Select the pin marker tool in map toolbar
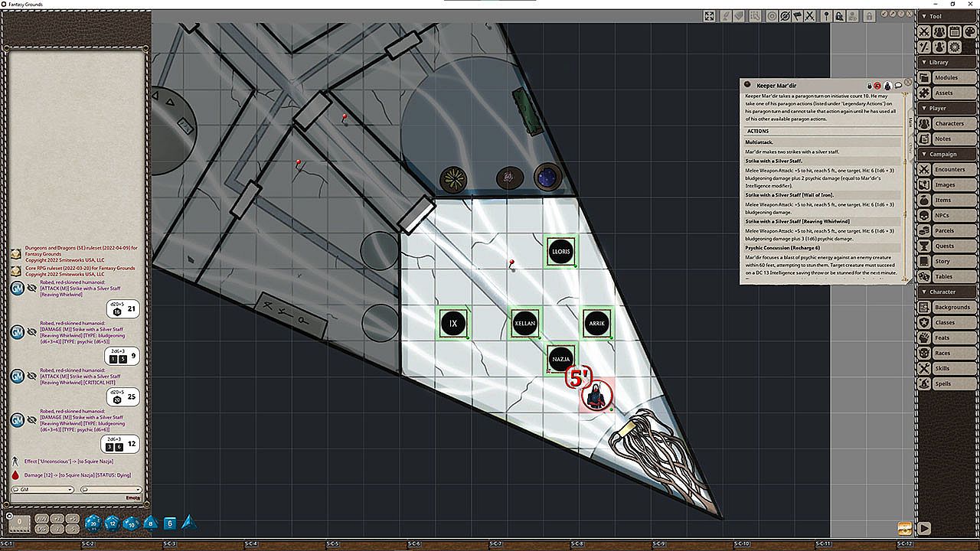Image resolution: width=980 pixels, height=551 pixels. 826,15
